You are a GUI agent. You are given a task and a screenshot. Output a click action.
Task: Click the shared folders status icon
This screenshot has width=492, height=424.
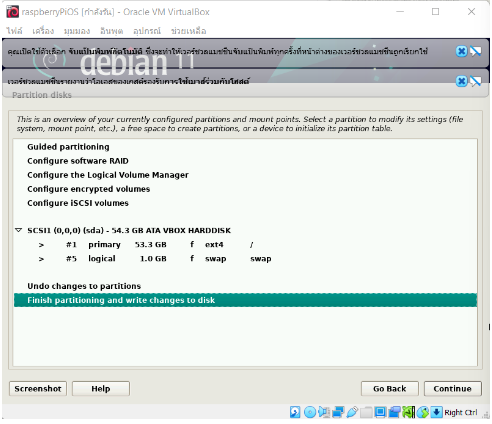coord(366,412)
